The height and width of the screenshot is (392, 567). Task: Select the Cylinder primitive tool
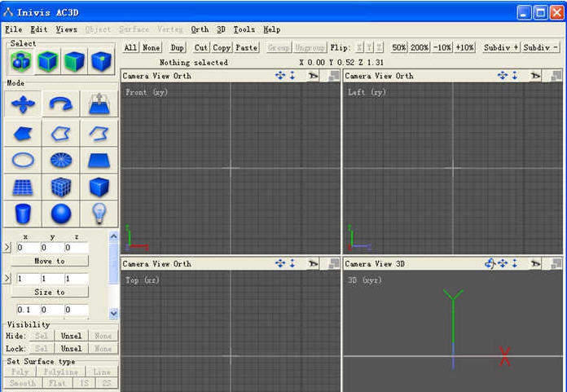tap(23, 214)
